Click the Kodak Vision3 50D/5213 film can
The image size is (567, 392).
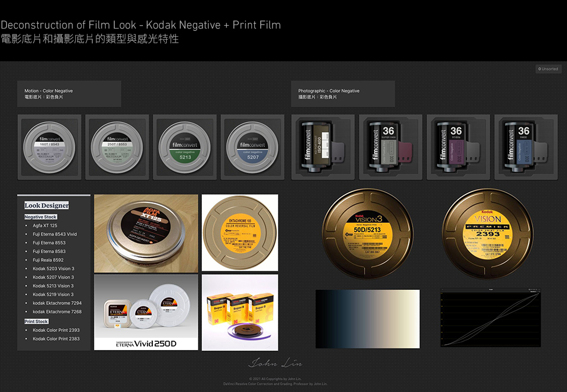coord(367,233)
